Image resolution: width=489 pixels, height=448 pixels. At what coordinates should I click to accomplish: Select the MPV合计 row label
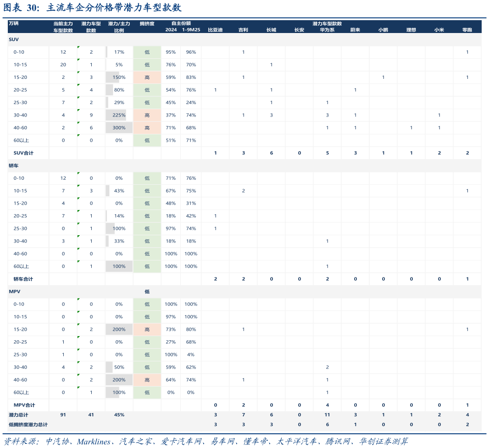click(x=24, y=405)
